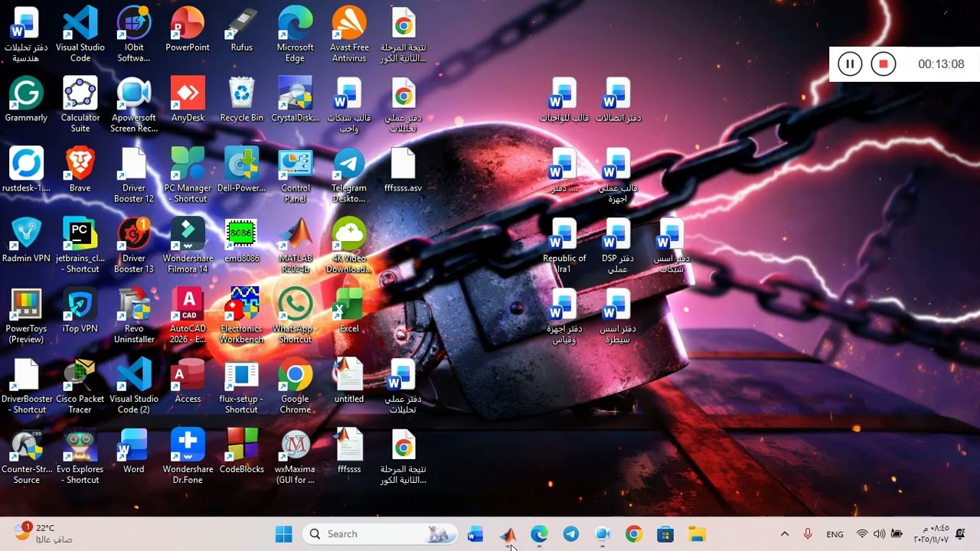Screen dimensions: 980x551
Task: Open the flux-setup shortcut
Action: click(241, 387)
